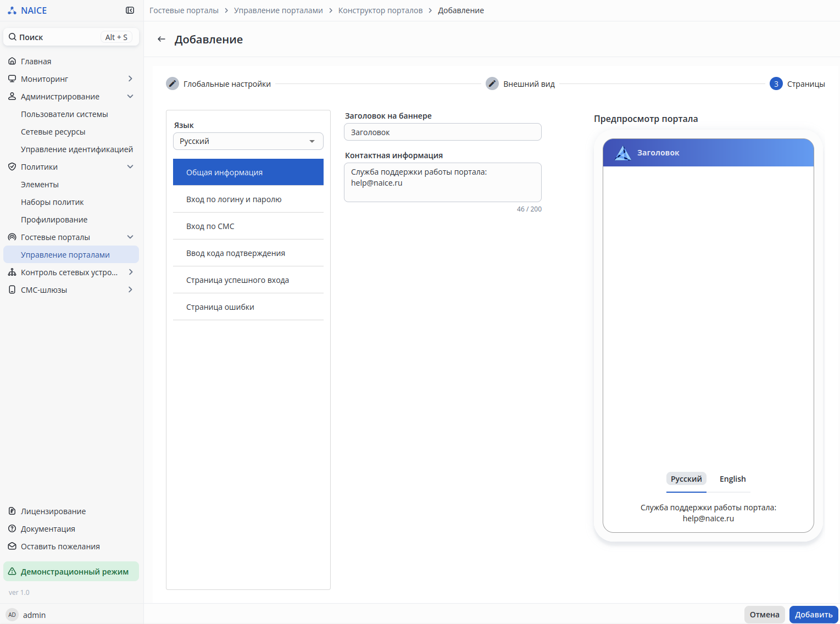Click the back arrow next to Добавление

click(x=162, y=39)
